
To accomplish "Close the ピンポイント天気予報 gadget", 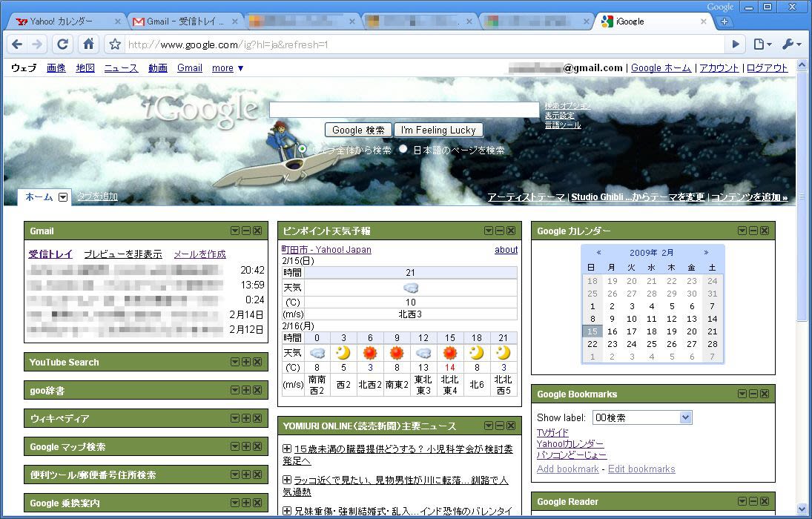I will pos(511,231).
